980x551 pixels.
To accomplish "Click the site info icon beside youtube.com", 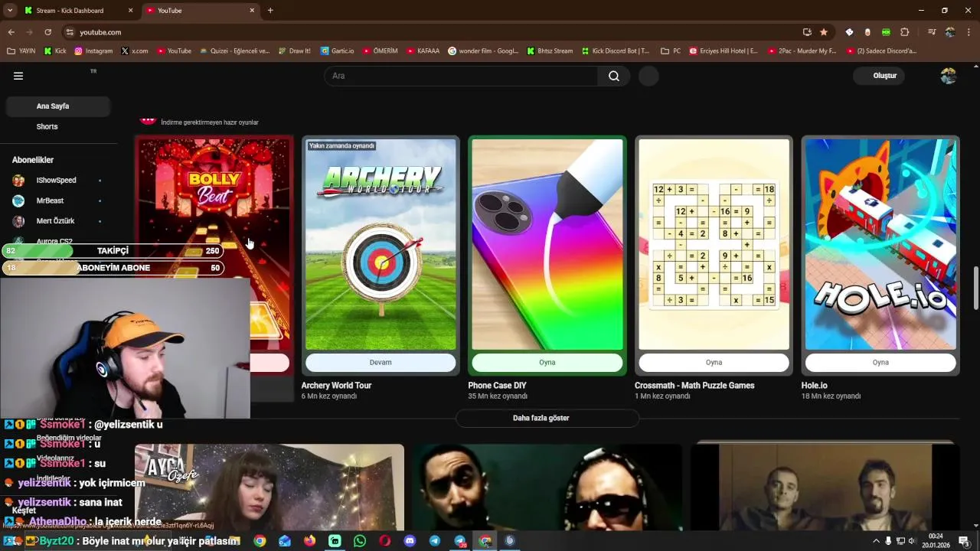I will [70, 32].
